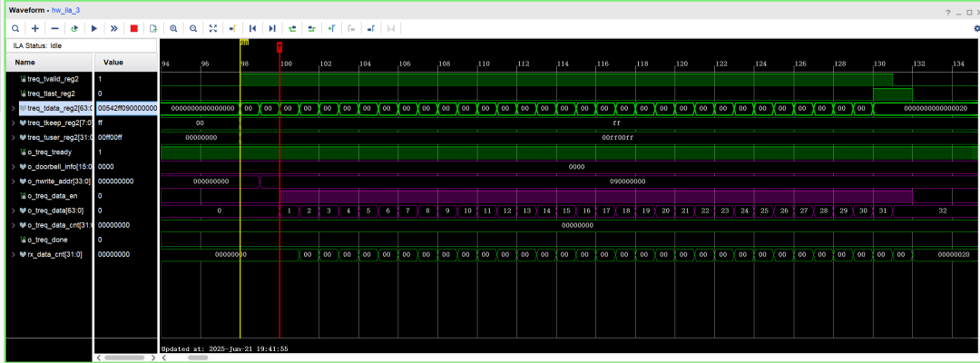Select the treq_tvalid_reg2 signal

(x=53, y=79)
